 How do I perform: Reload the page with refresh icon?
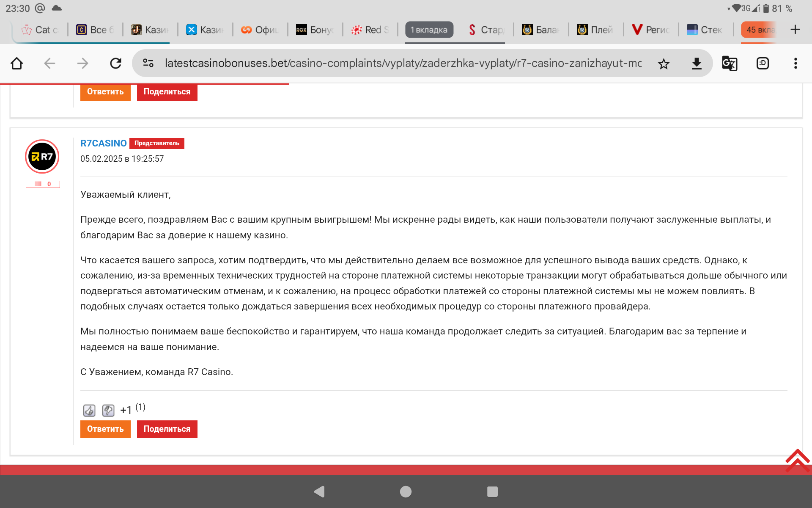pyautogui.click(x=115, y=63)
